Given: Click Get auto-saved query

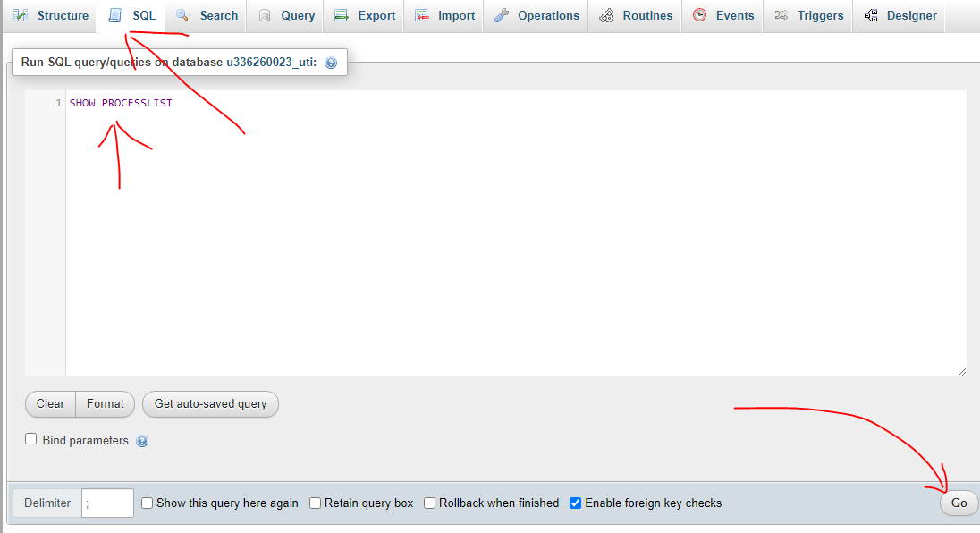Looking at the screenshot, I should pos(210,403).
